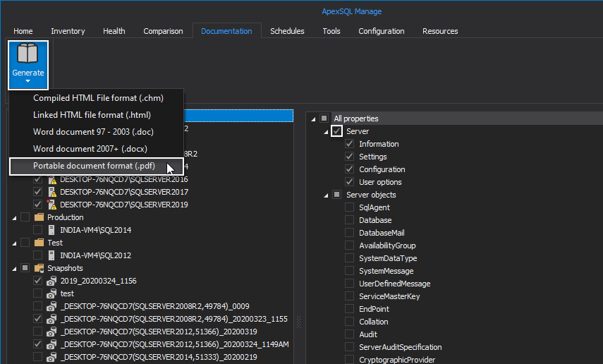Image resolution: width=603 pixels, height=364 pixels.
Task: Select the Documentation tab
Action: pyautogui.click(x=226, y=31)
